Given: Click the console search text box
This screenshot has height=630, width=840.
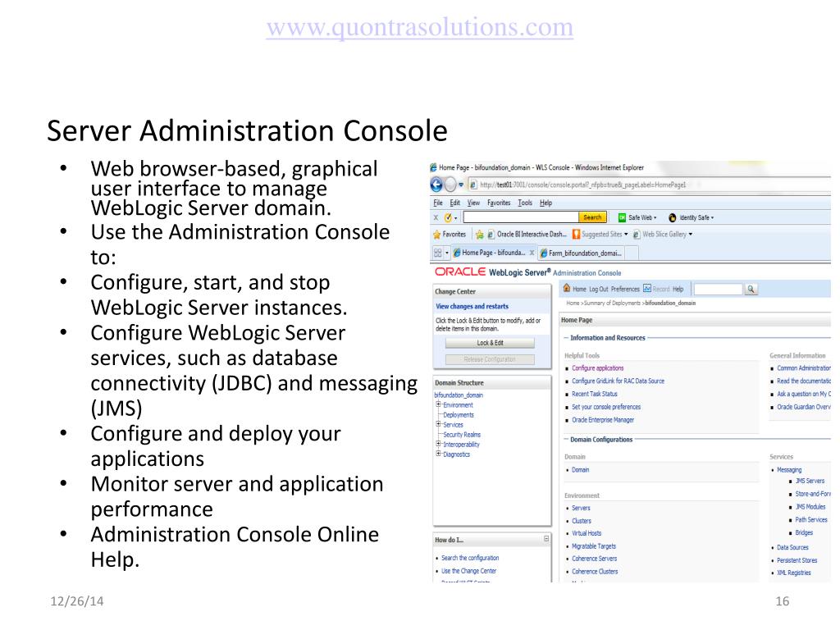Looking at the screenshot, I should pos(719,290).
